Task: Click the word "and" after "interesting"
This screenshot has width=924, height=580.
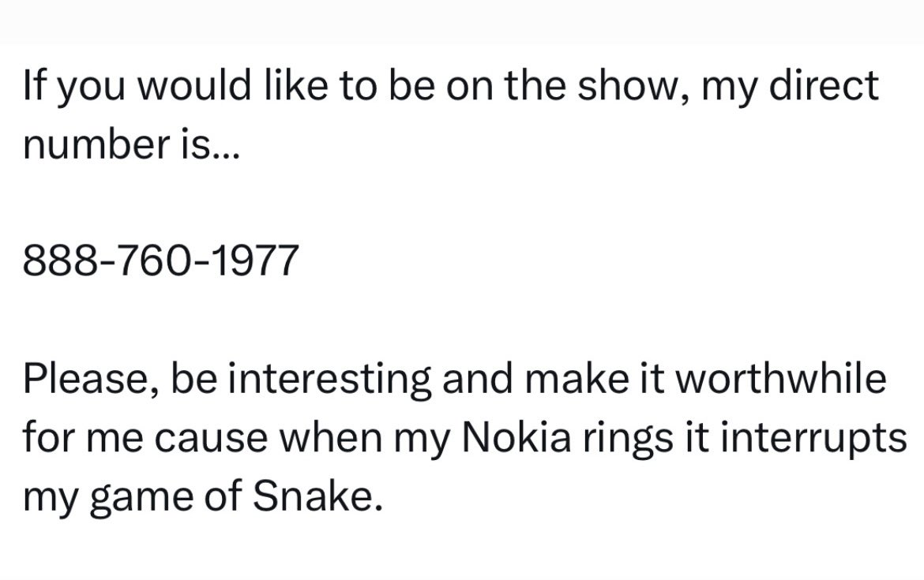Action: click(x=477, y=379)
